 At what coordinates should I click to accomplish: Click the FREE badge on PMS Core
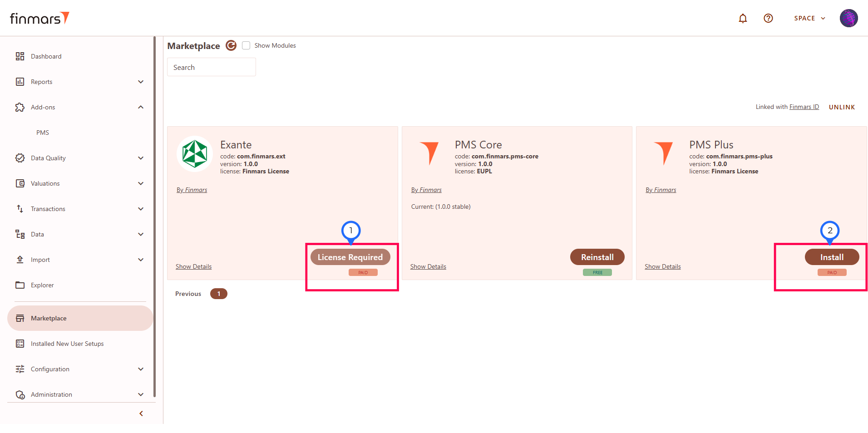click(x=597, y=272)
